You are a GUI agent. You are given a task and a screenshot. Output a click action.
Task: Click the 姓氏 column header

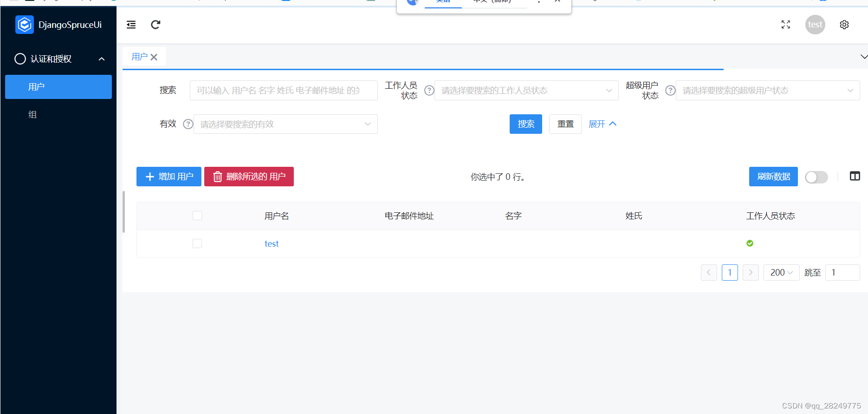[x=634, y=216]
